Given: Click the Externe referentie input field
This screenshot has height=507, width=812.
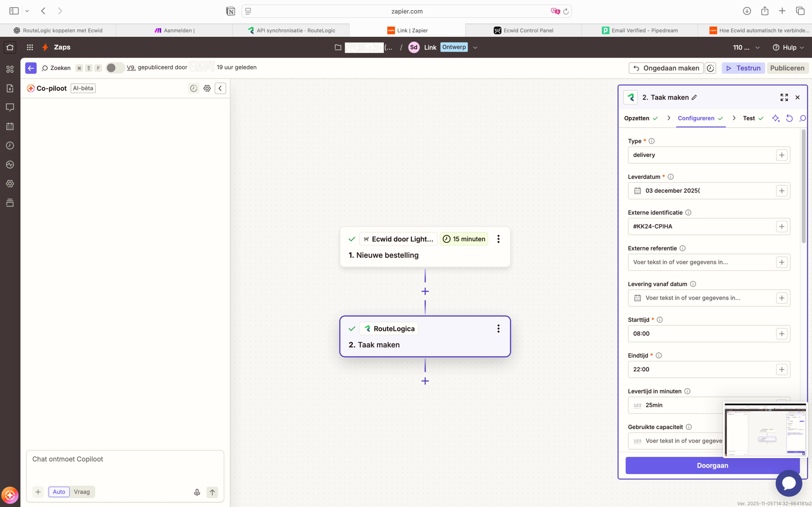Looking at the screenshot, I should click(x=701, y=262).
